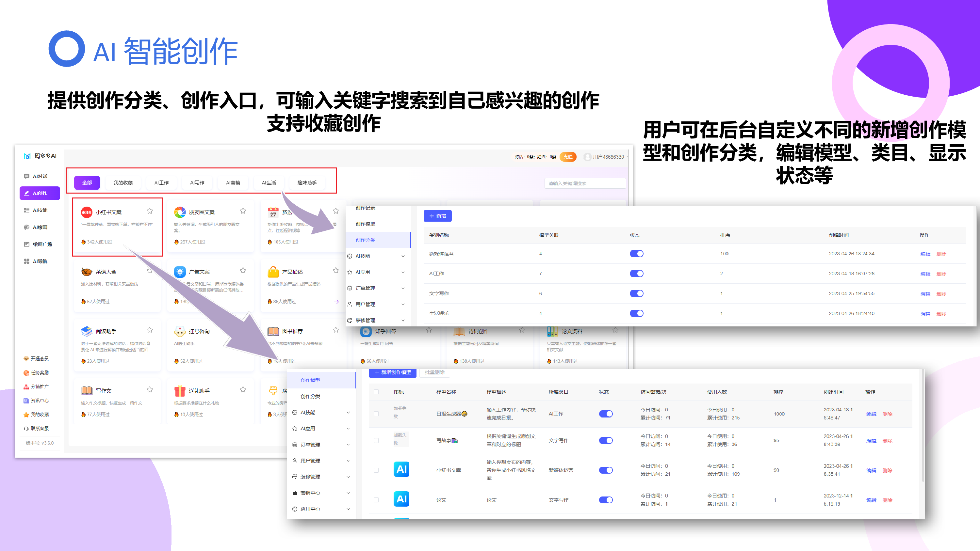Click the 产品描述 arrow icon
The width and height of the screenshot is (980, 551).
tap(336, 302)
